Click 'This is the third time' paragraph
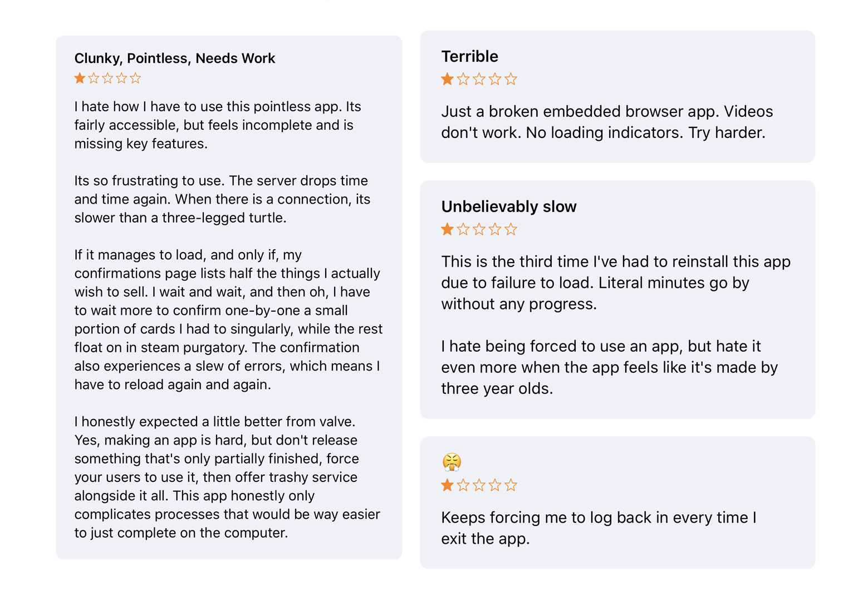 click(x=616, y=283)
